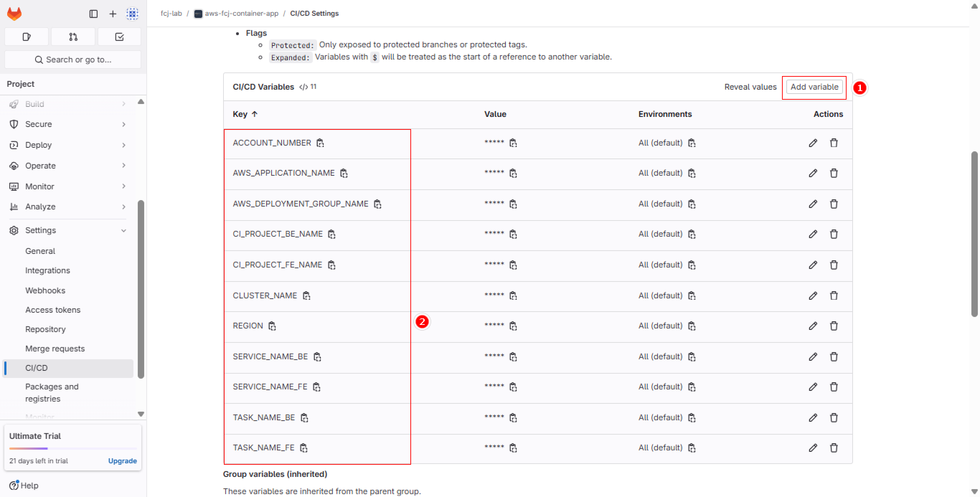Click the SERVICE_NAME_FE key text
The image size is (980, 497).
(x=270, y=387)
